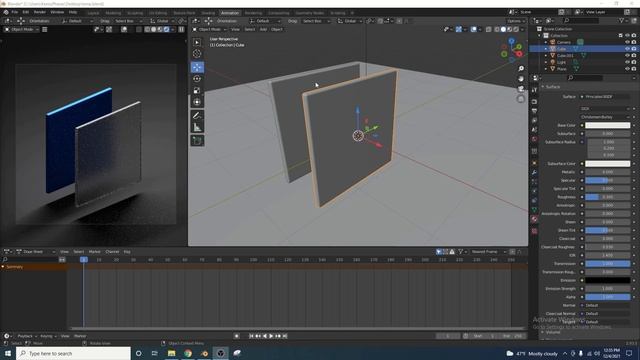The height and width of the screenshot is (360, 640).
Task: Play the animation in reverse
Action: (x=265, y=336)
